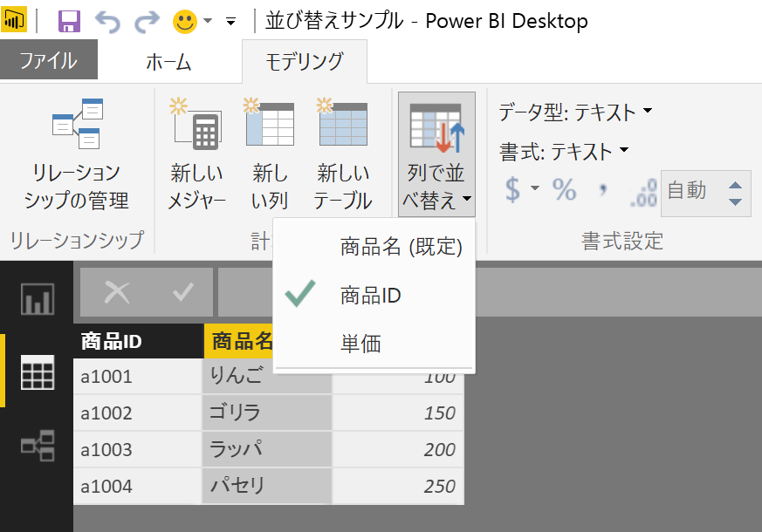
Task: Select the 商品名 column header
Action: pyautogui.click(x=238, y=341)
